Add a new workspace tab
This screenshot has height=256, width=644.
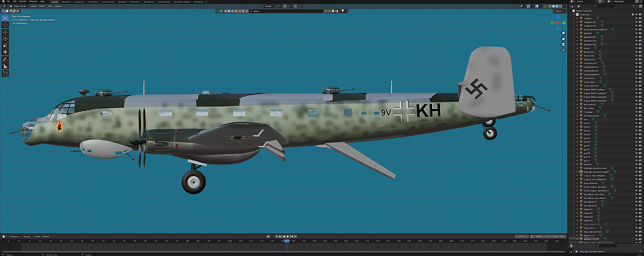point(207,2)
